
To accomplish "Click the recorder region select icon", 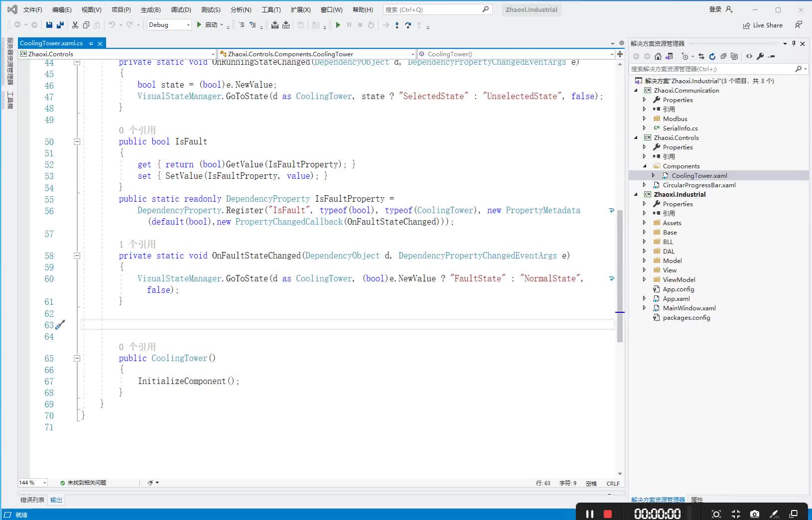I will coord(716,514).
